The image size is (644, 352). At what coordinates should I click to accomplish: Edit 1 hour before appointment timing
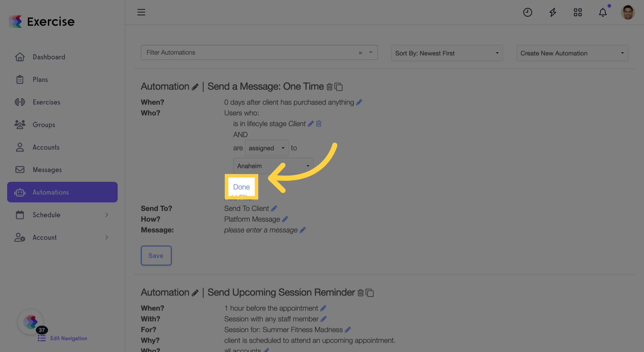(x=323, y=308)
